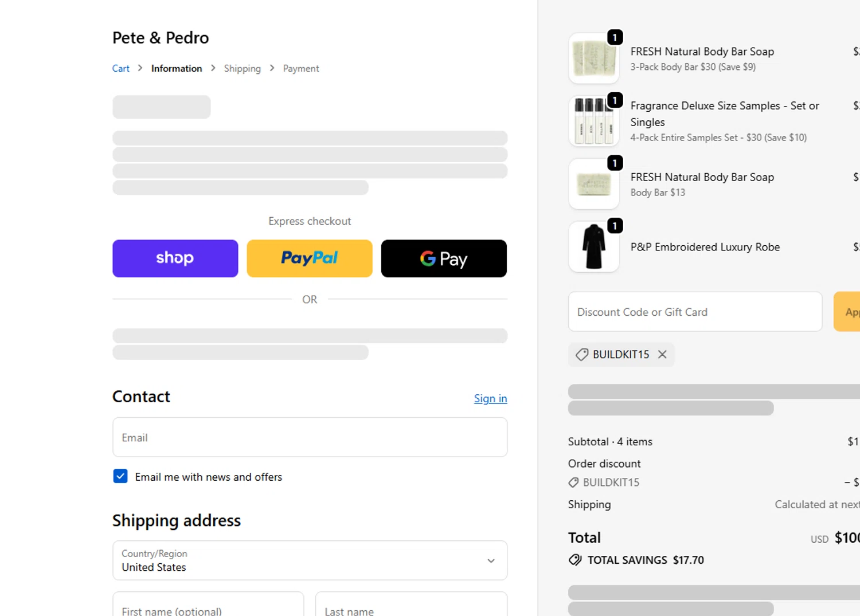
Task: Select the Shipping breadcrumb step
Action: pos(243,68)
